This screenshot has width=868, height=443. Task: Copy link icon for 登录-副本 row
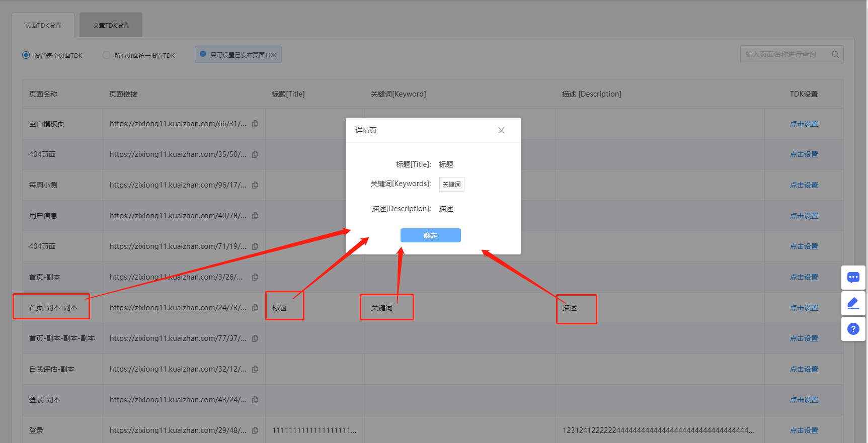click(x=255, y=400)
